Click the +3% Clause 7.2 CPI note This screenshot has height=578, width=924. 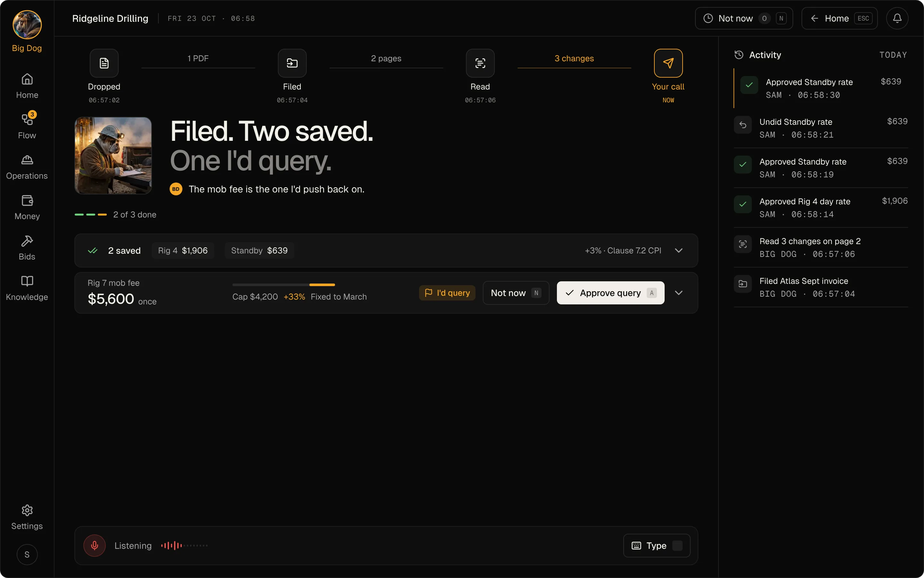click(x=623, y=251)
